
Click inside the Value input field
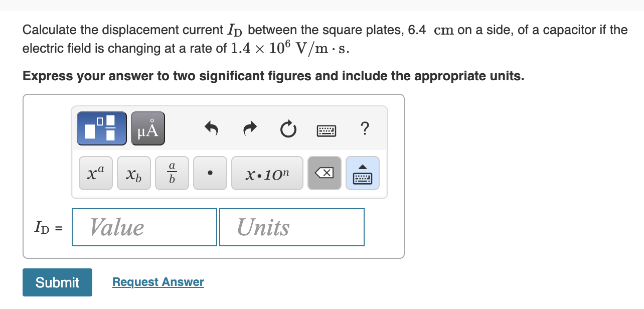pyautogui.click(x=144, y=227)
